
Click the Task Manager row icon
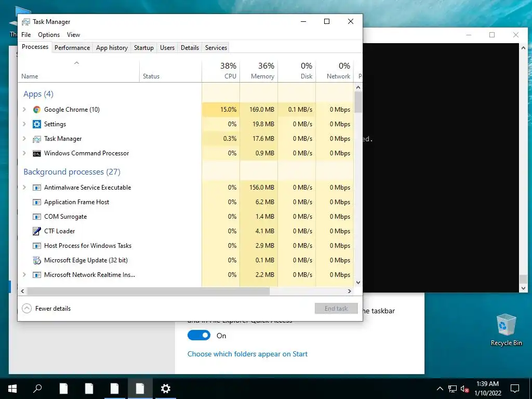coord(37,139)
